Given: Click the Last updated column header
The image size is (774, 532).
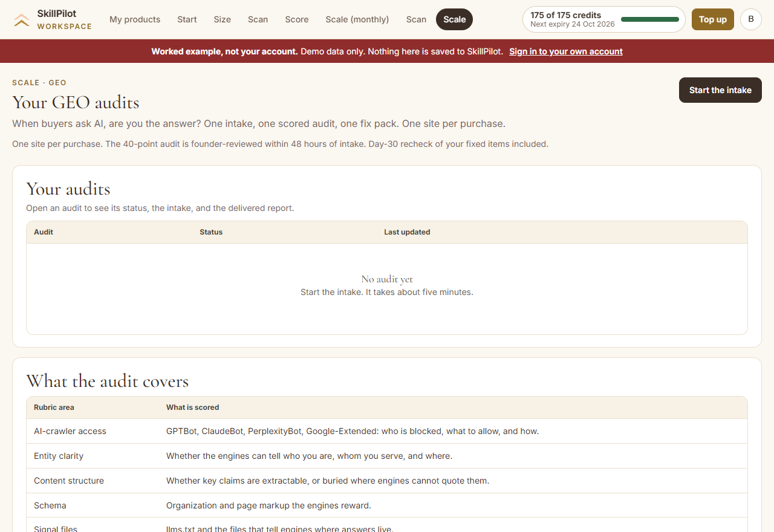Looking at the screenshot, I should click(407, 232).
